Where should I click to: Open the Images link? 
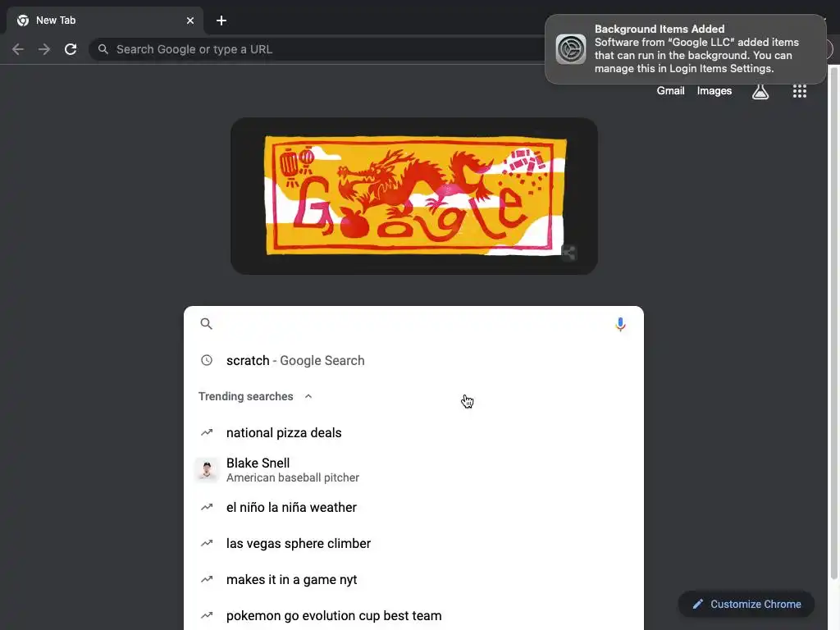click(714, 91)
